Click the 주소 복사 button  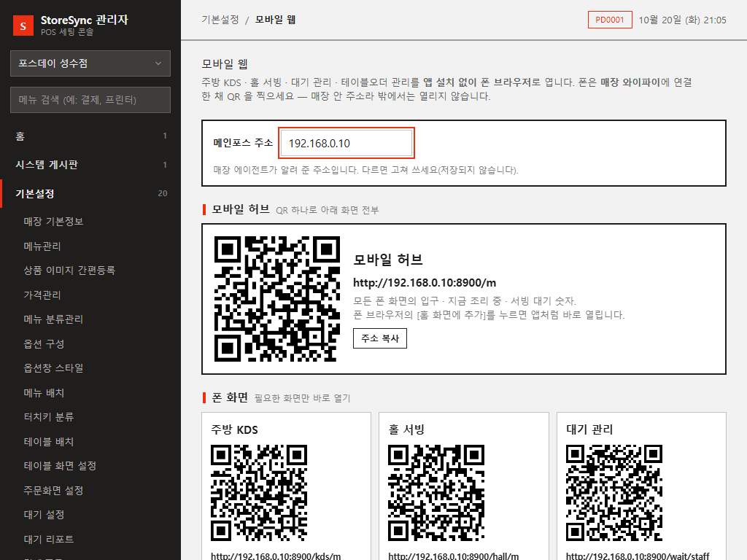pos(379,338)
